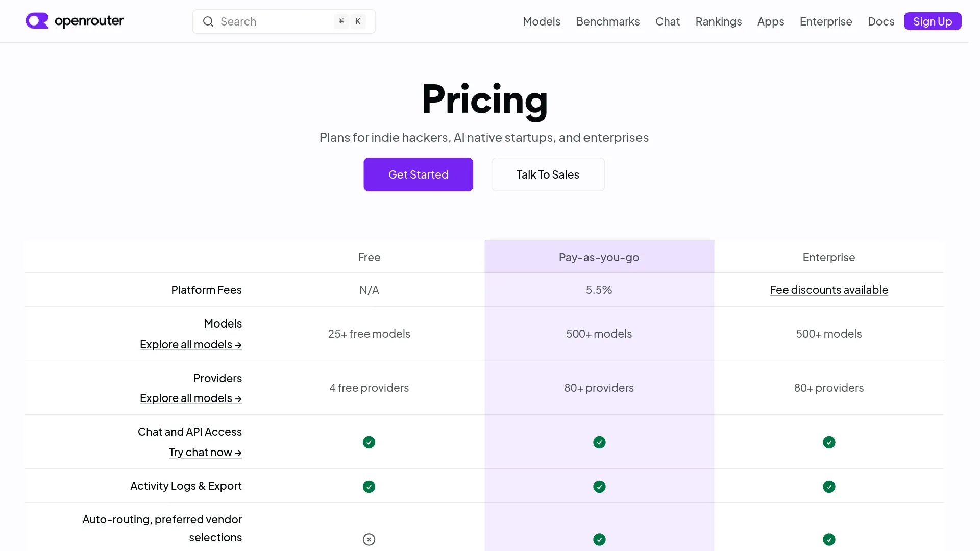Follow the Fee discounts available link
Screen dimensions: 980x551
[x=829, y=290]
